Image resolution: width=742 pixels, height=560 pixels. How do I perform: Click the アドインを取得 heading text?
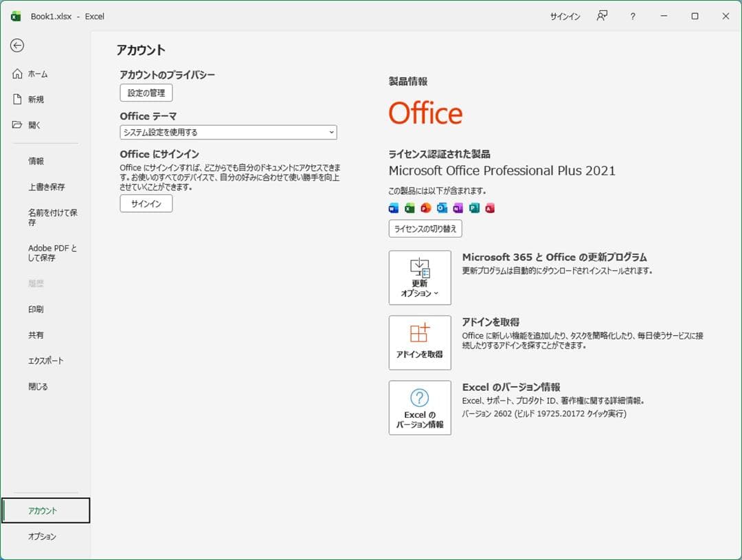491,322
